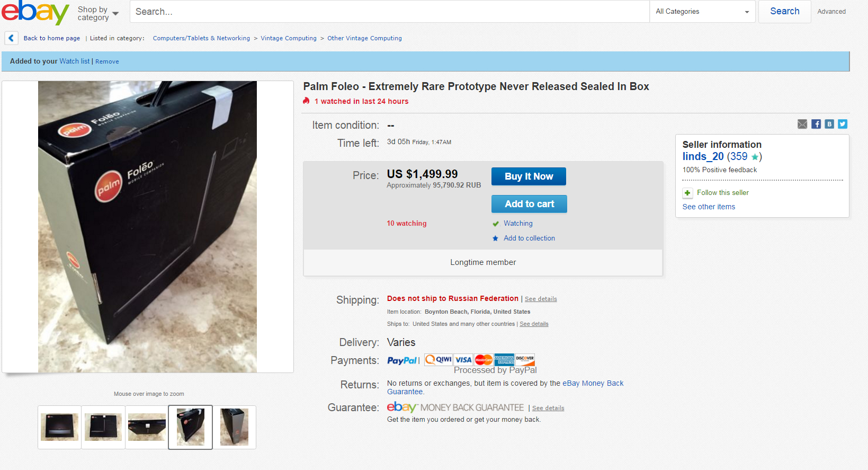Image resolution: width=868 pixels, height=470 pixels.
Task: Click into the Search text field
Action: [389, 12]
